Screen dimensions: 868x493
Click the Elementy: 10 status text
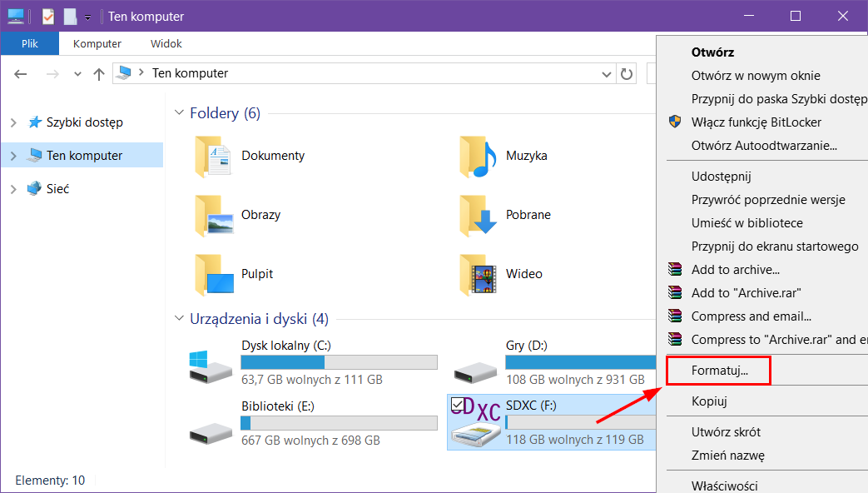tap(50, 481)
